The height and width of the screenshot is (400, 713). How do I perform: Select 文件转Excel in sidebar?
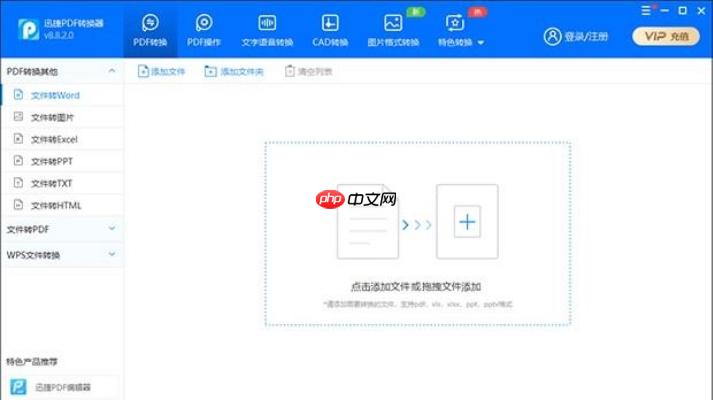[62, 139]
